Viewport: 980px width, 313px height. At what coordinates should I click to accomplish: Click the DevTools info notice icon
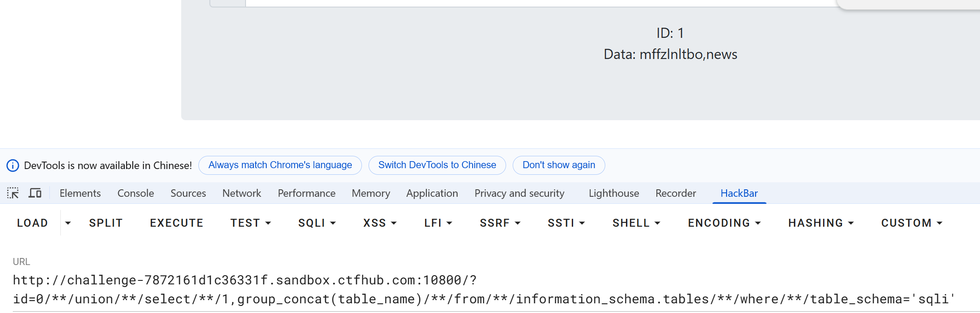coord(13,166)
